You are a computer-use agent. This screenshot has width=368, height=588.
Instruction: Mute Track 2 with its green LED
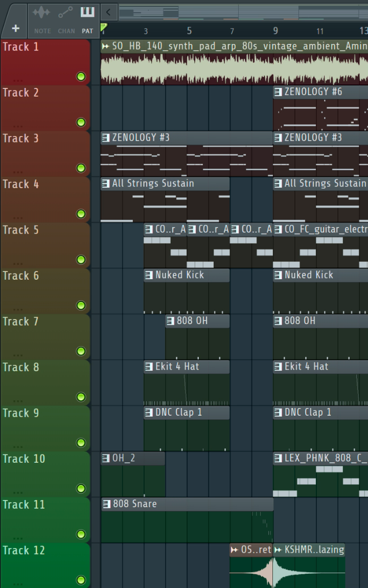pos(81,122)
